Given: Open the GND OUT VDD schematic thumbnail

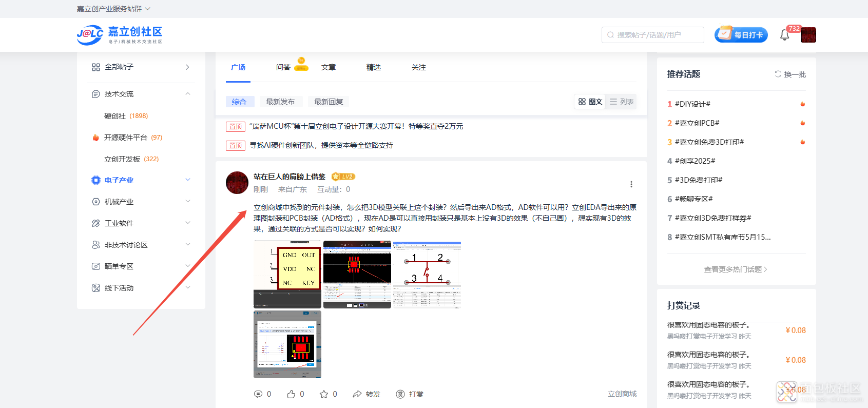Looking at the screenshot, I should tap(287, 275).
